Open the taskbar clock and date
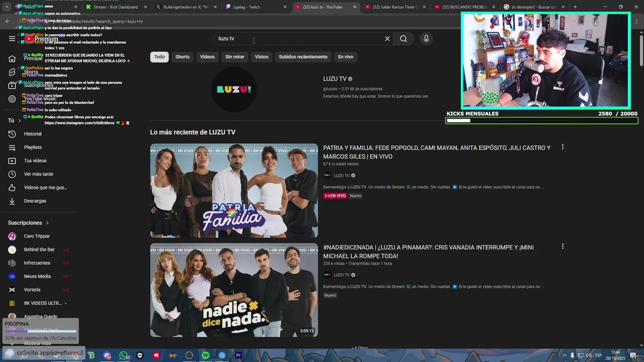 tap(616, 355)
